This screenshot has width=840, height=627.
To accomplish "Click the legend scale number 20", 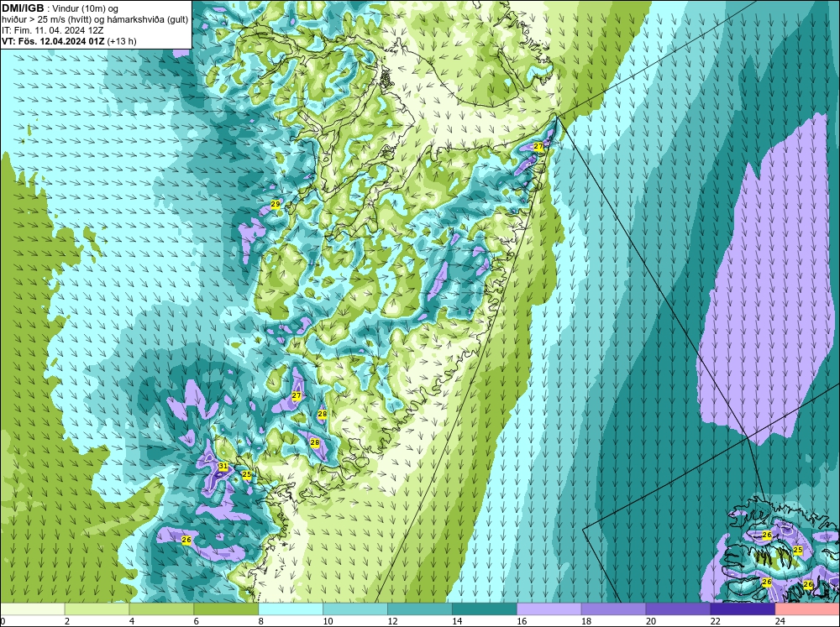I will pos(651,621).
